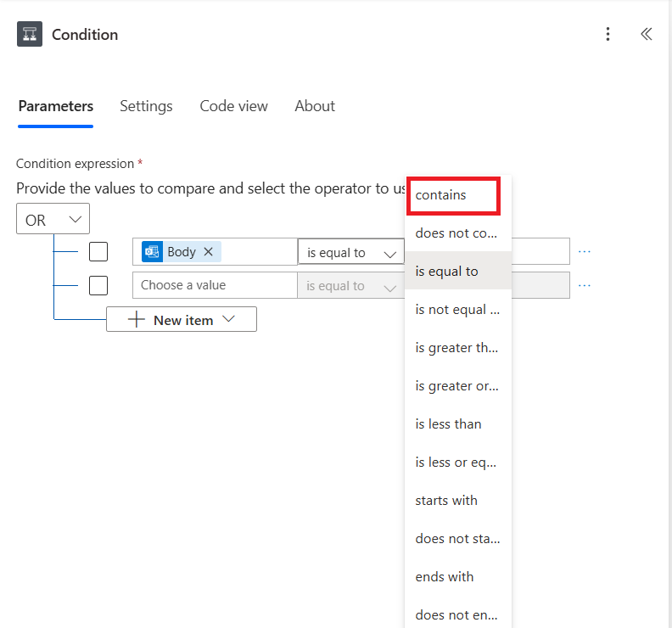
Task: Select is greater or equal operator
Action: pyautogui.click(x=458, y=385)
